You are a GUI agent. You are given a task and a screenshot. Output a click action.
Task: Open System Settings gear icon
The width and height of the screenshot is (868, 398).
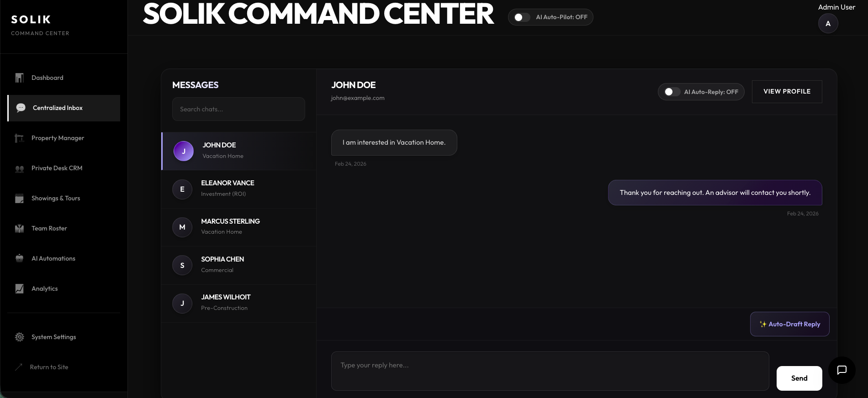click(19, 337)
